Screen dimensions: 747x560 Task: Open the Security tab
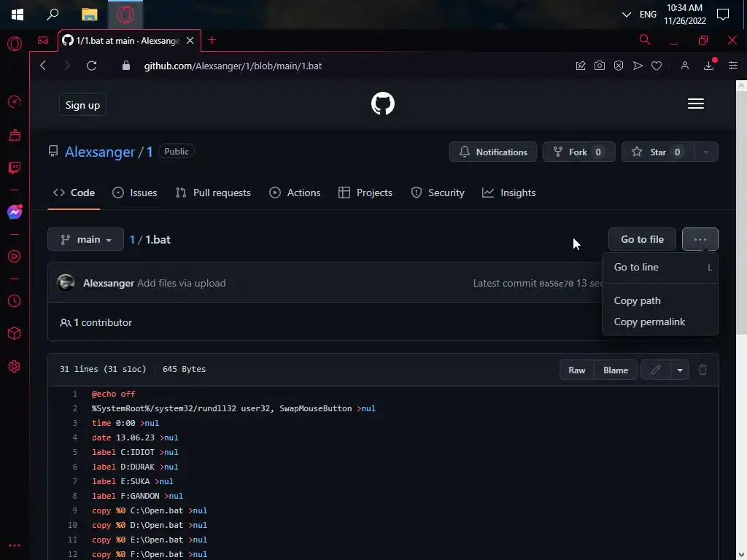coord(438,192)
